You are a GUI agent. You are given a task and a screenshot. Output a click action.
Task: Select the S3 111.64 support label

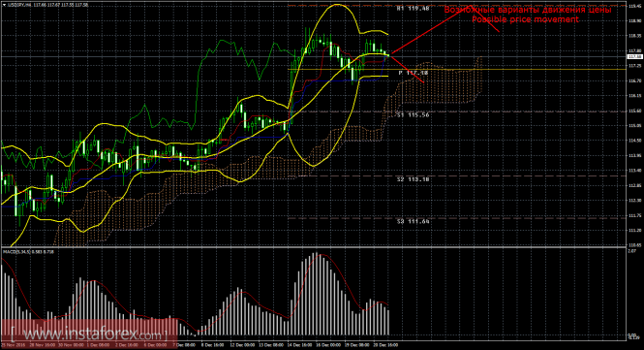click(414, 221)
